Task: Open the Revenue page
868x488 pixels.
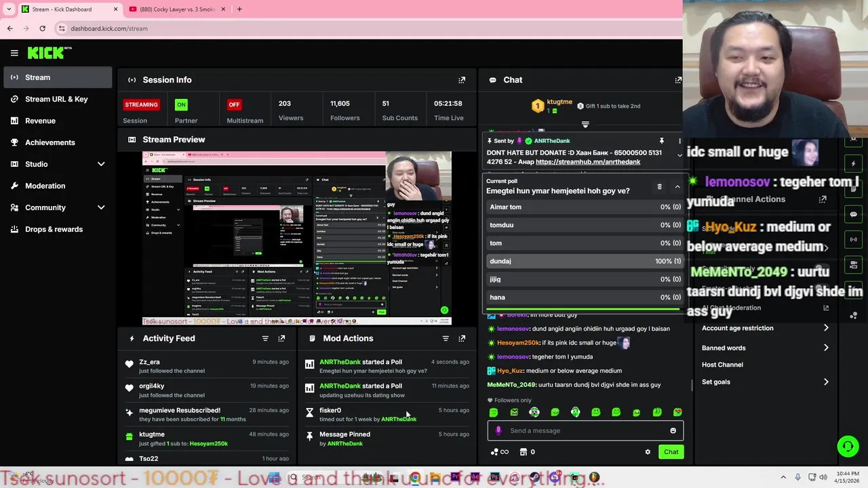Action: point(58,121)
